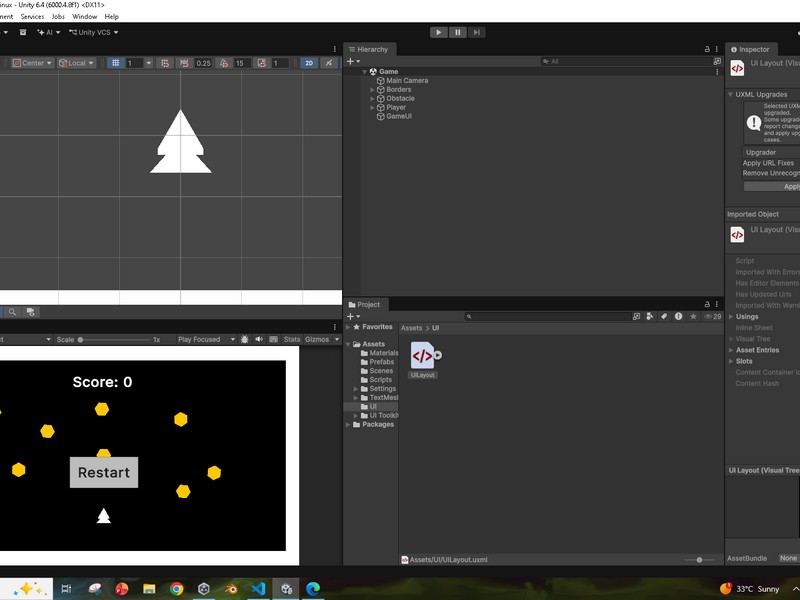Open the Local rotation handle dropdown
This screenshot has height=600, width=800.
pyautogui.click(x=77, y=63)
